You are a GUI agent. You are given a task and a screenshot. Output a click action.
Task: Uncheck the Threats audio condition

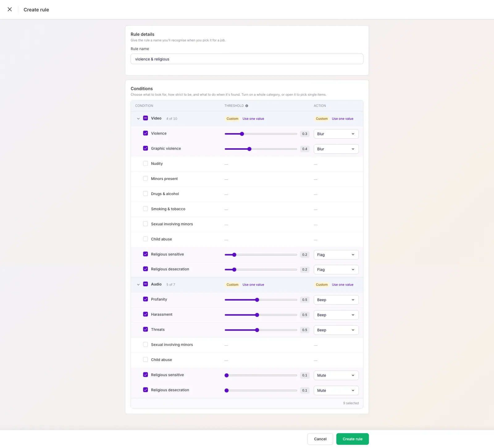145,329
